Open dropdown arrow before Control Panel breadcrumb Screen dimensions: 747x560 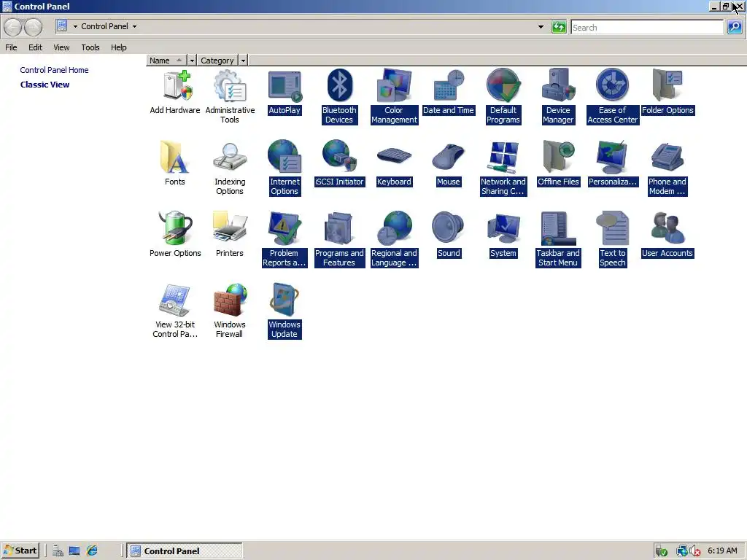pos(75,27)
